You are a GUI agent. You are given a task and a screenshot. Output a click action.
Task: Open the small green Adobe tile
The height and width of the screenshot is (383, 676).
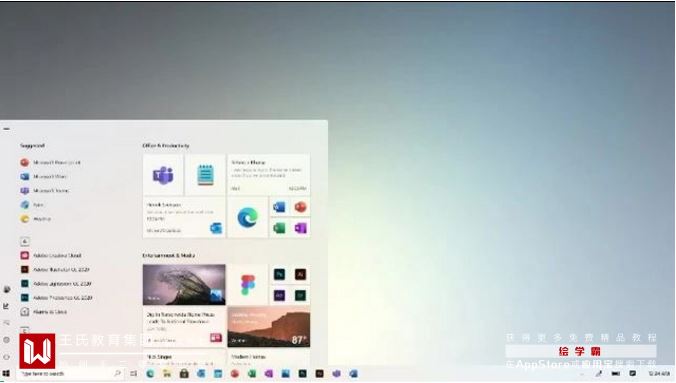(x=300, y=295)
